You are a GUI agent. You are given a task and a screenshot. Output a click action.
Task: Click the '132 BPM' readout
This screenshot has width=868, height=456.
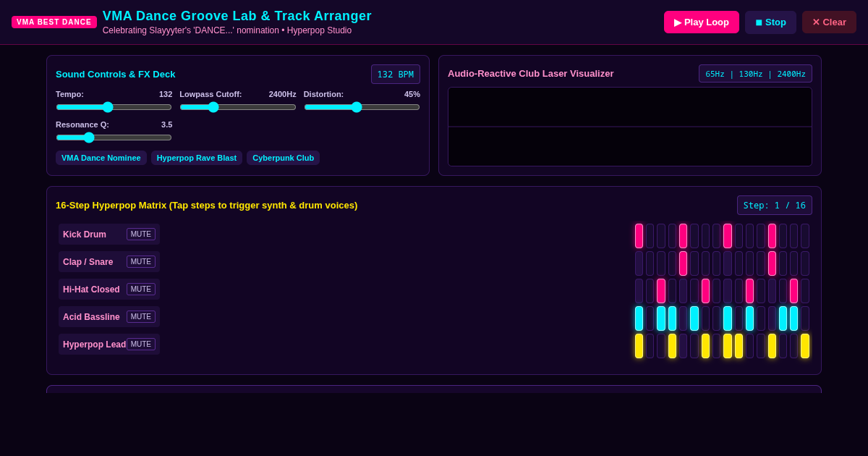point(396,75)
